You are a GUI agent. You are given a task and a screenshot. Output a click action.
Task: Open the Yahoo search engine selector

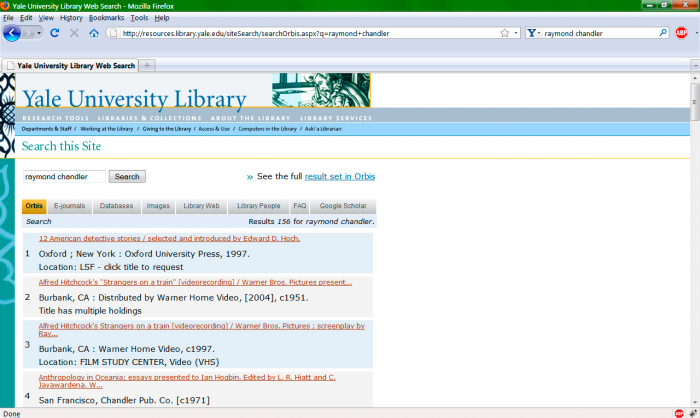[x=533, y=33]
